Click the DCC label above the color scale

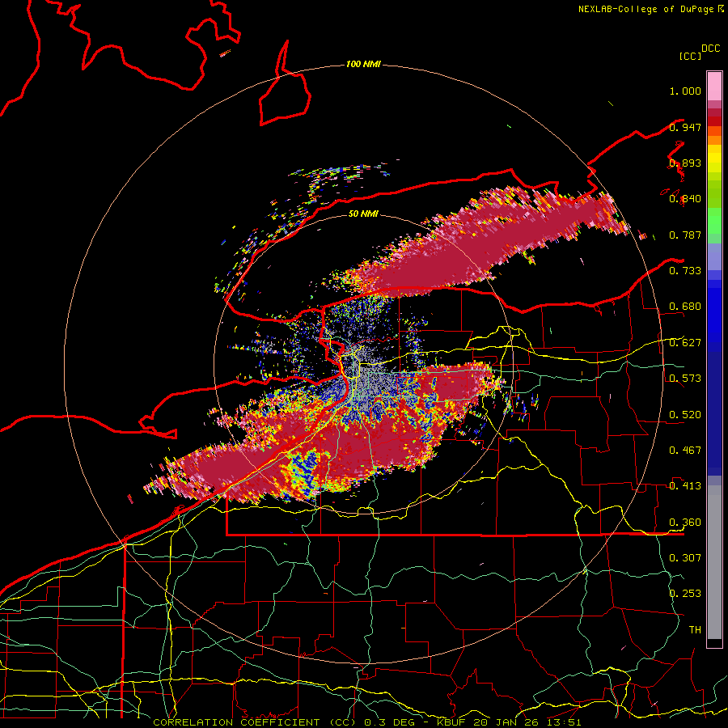coord(711,49)
